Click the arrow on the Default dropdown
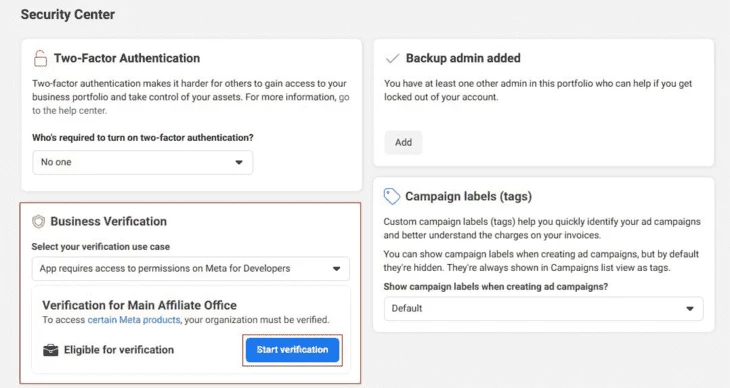730x388 pixels. tap(690, 309)
